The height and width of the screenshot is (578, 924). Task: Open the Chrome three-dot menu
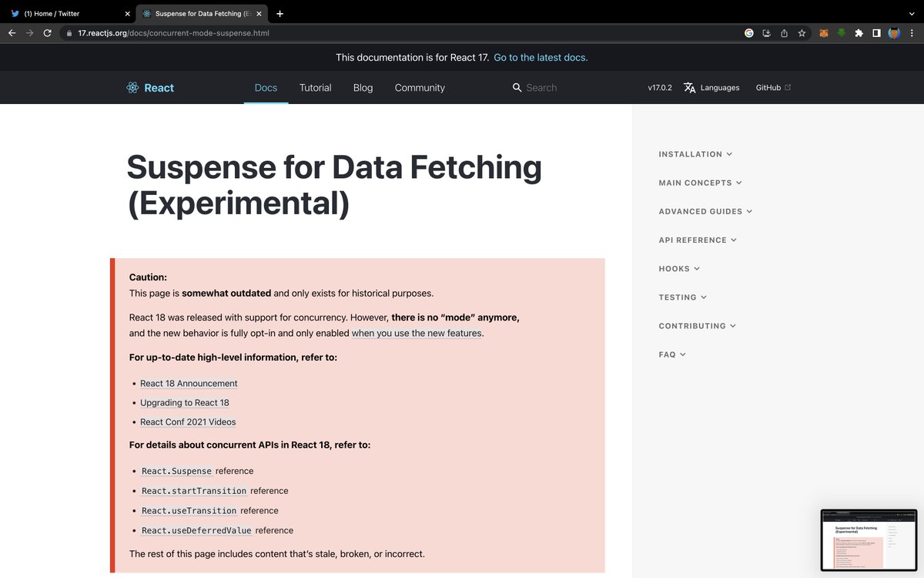912,33
